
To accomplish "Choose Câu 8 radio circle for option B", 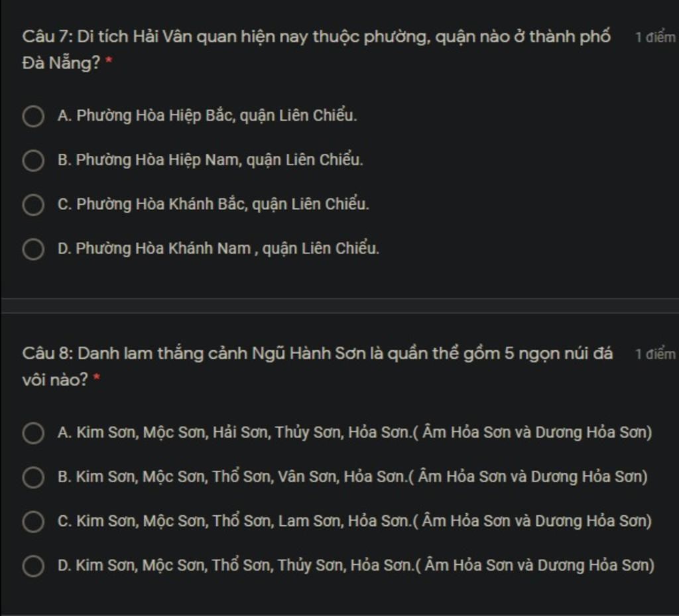I will click(33, 477).
